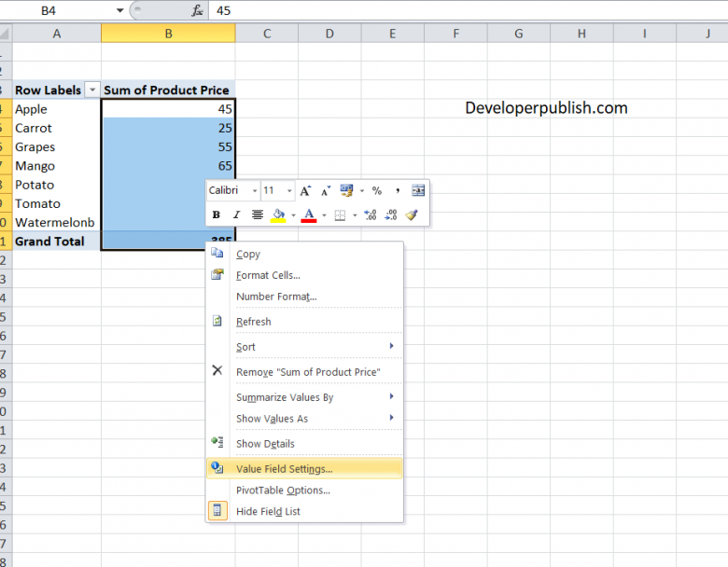The width and height of the screenshot is (728, 567).
Task: Select the Sum of Product Price header
Action: (x=169, y=90)
